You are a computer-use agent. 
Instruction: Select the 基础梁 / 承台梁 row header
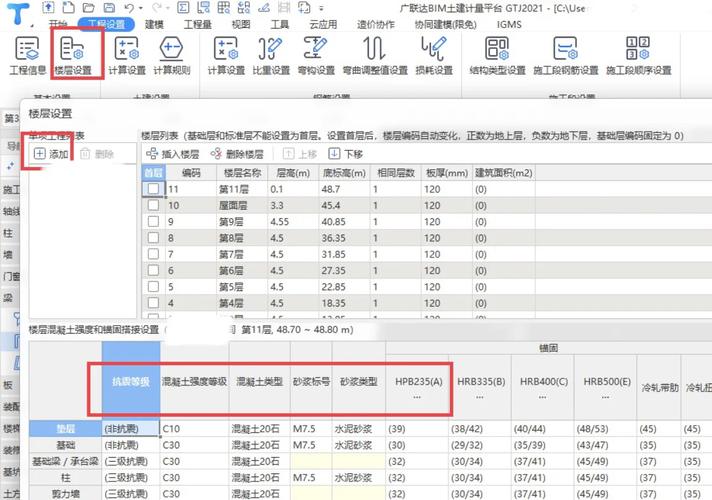[65, 461]
